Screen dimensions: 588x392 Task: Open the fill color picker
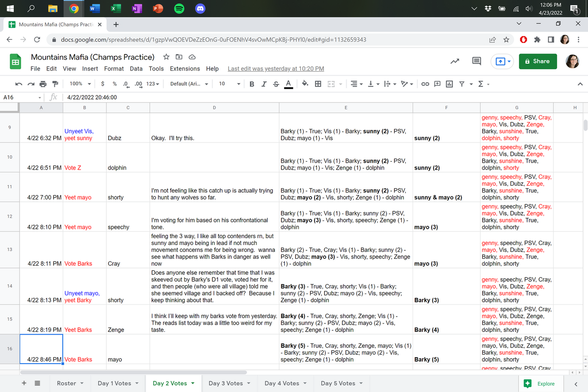click(305, 84)
